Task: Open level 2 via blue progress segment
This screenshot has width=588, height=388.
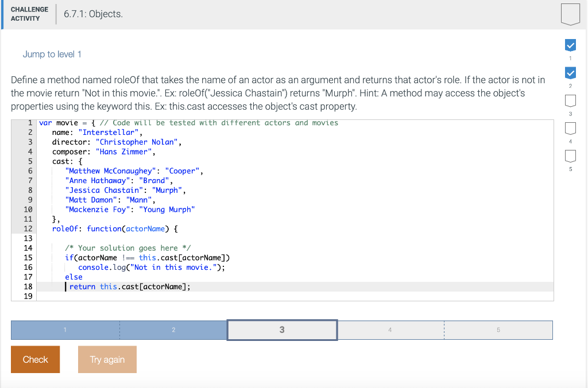Action: click(173, 329)
